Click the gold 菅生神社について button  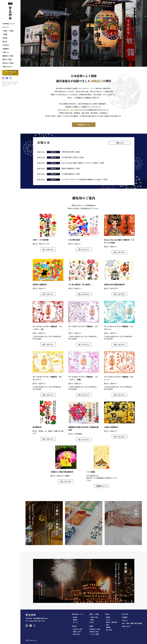tap(84, 125)
